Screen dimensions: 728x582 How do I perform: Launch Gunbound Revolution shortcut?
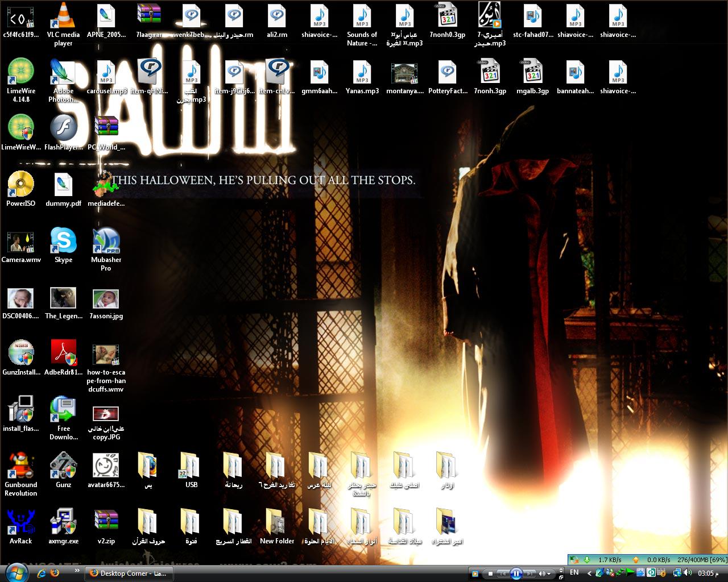(x=21, y=475)
